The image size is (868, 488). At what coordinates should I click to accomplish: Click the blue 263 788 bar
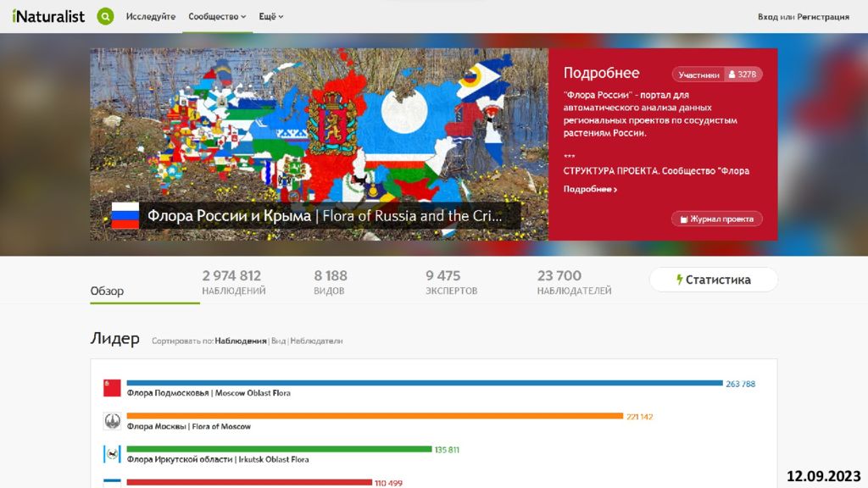coord(425,383)
